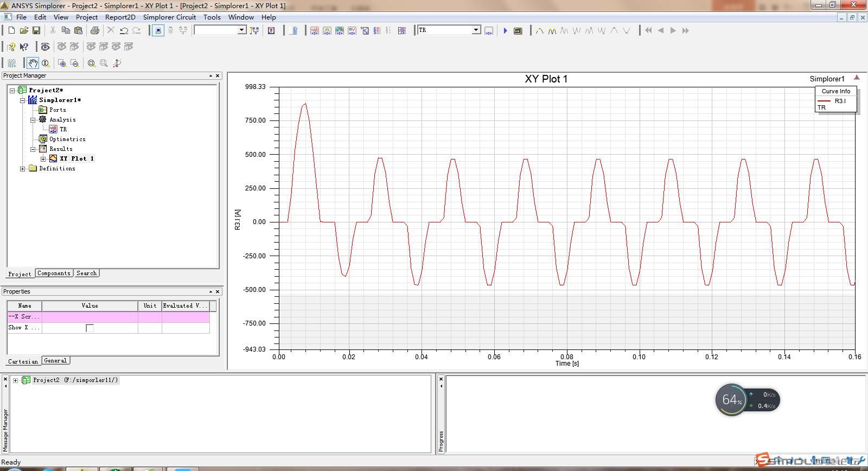Viewport: 868px width, 471px height.
Task: Open the View menu
Action: [61, 17]
